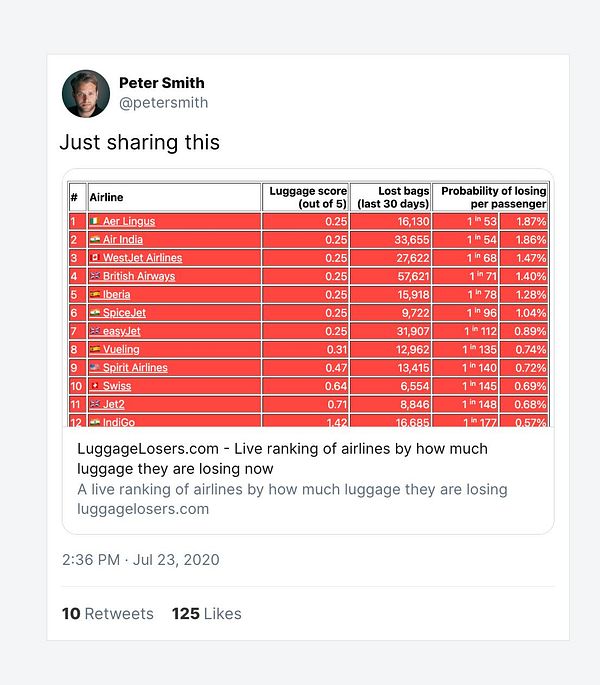
Task: Click the flag icon beside Iberia
Action: pyautogui.click(x=94, y=295)
